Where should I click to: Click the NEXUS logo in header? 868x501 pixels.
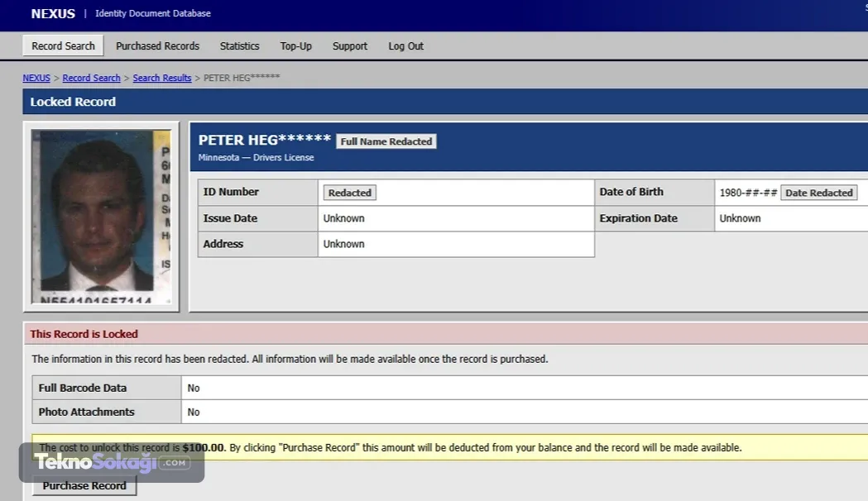pos(53,14)
